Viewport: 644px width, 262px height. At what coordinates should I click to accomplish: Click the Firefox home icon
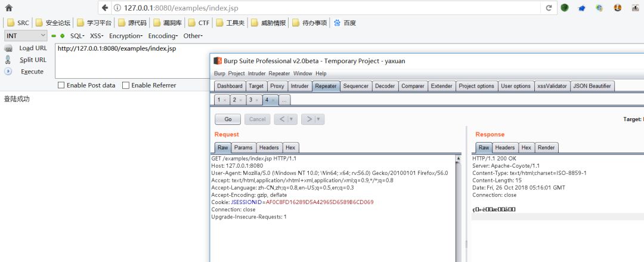coord(8,8)
